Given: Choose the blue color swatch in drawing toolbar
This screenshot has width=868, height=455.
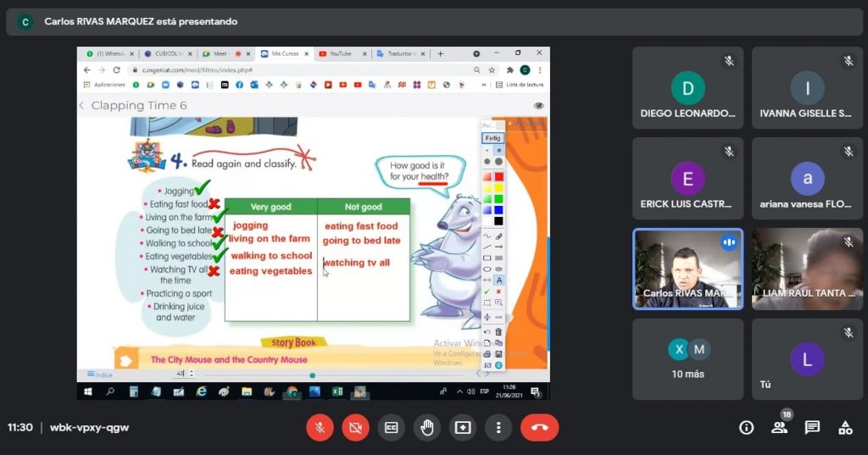Looking at the screenshot, I should coord(498,210).
